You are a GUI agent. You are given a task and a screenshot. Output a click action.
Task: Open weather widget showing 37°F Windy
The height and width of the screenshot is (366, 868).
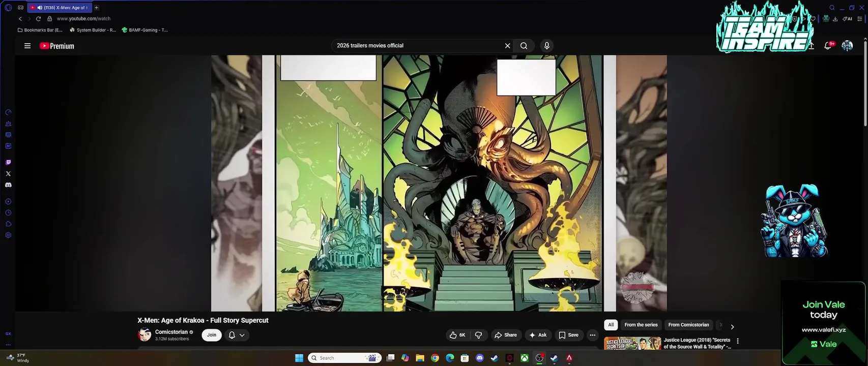[x=18, y=358]
